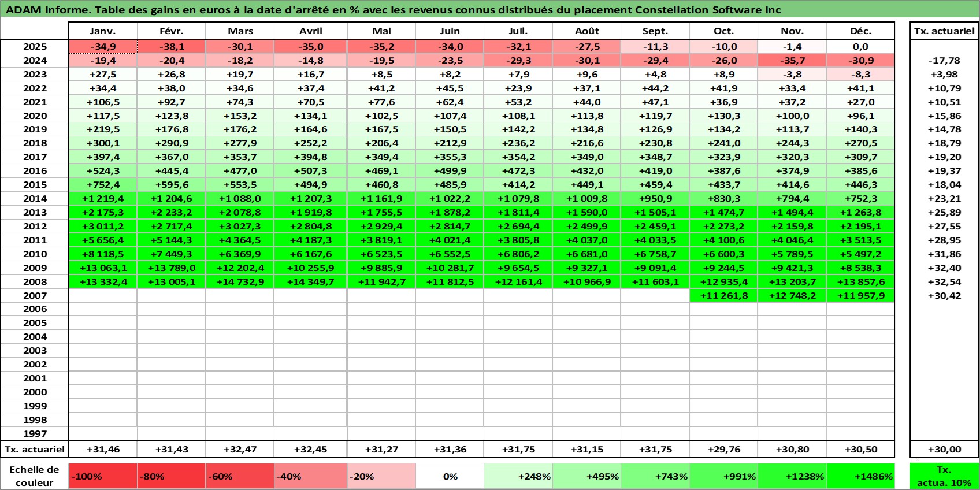
Task: Click the overall '+30,00' actuarial rate
Action: click(944, 450)
